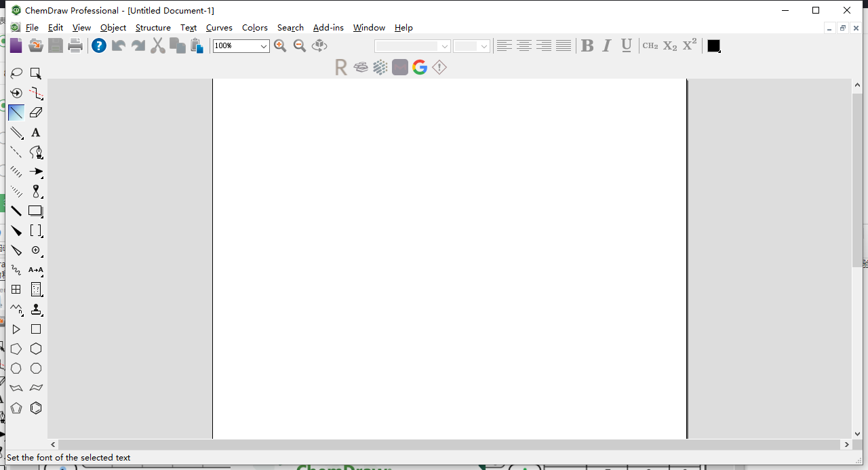The image size is (868, 470).
Task: Select the Eraser tool
Action: coord(36,113)
